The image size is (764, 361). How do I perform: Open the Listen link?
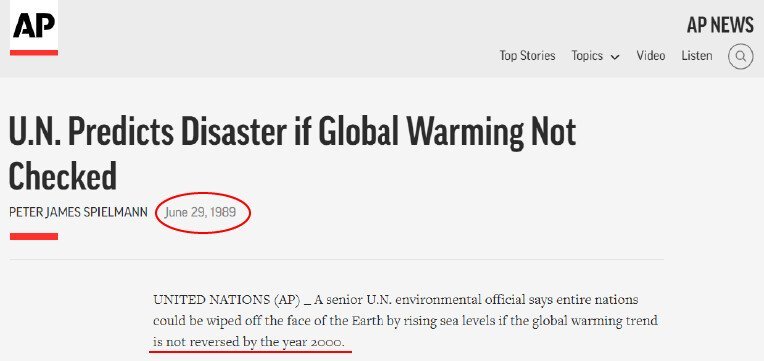pos(697,56)
